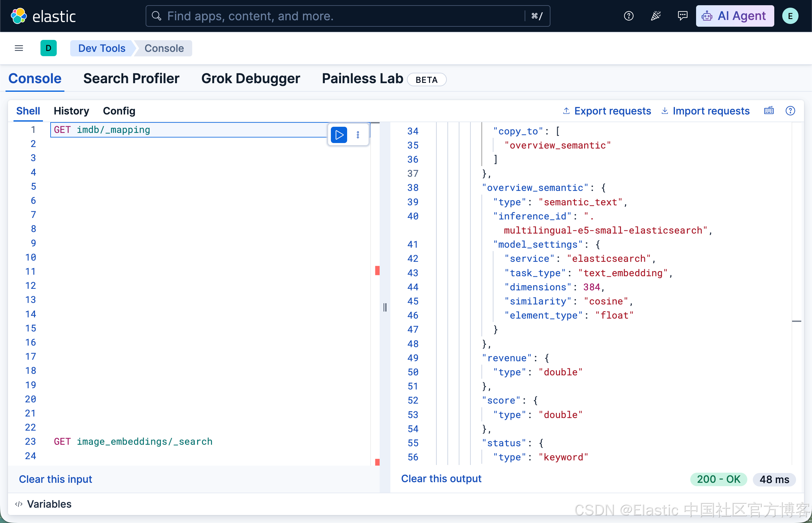Open console help circle icon

pos(790,111)
